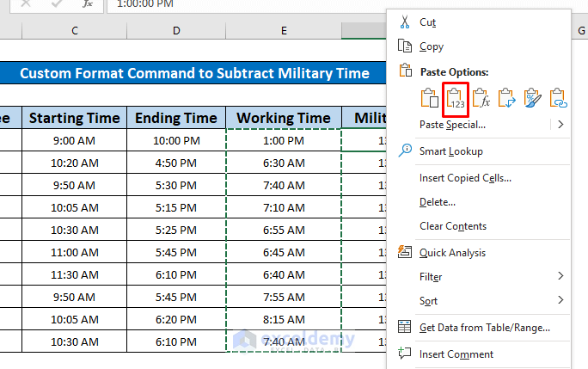Select column D header
Image resolution: width=588 pixels, height=369 pixels.
click(176, 31)
